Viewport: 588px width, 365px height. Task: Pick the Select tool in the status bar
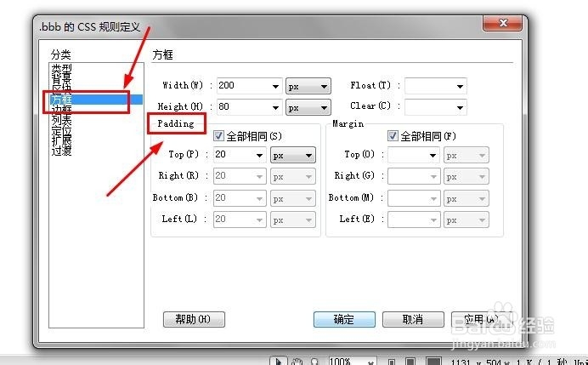(x=278, y=362)
